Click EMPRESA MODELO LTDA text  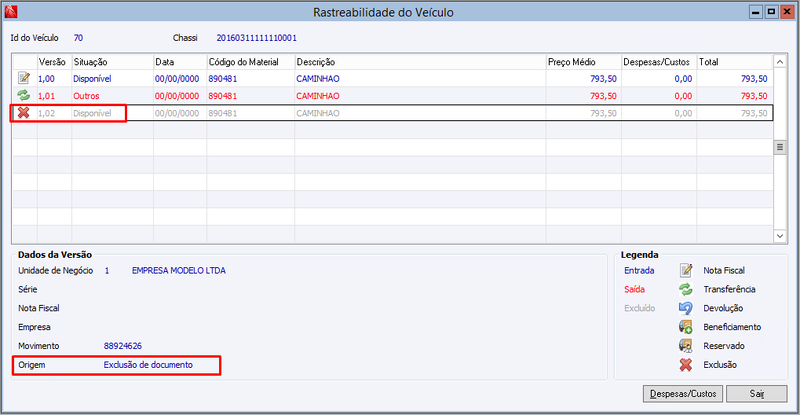click(179, 271)
